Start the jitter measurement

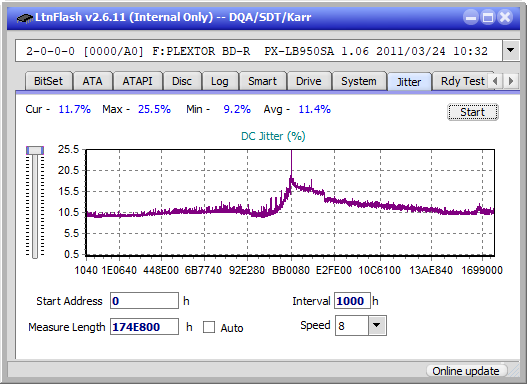pos(473,112)
